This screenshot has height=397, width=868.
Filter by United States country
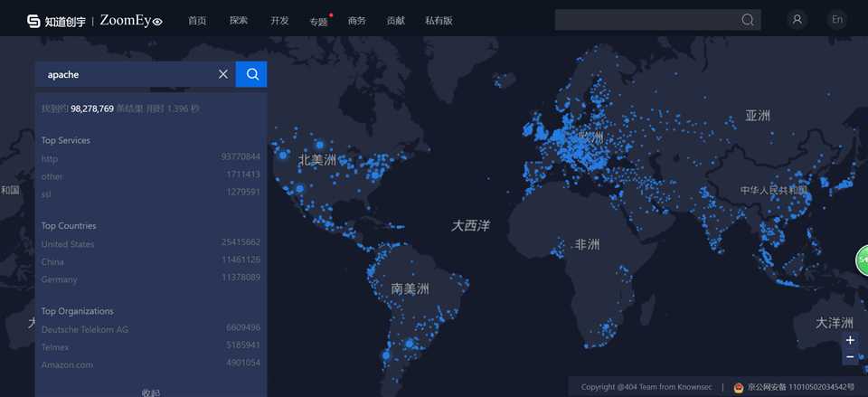151,243
